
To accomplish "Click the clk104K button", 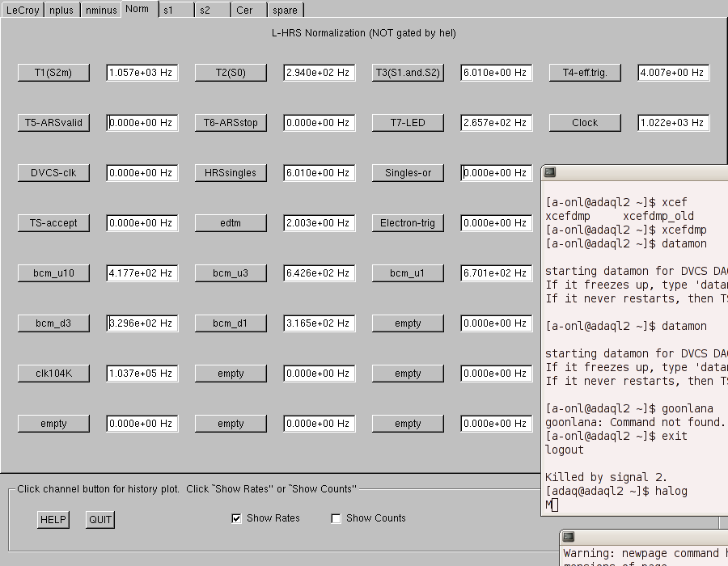I will (53, 374).
